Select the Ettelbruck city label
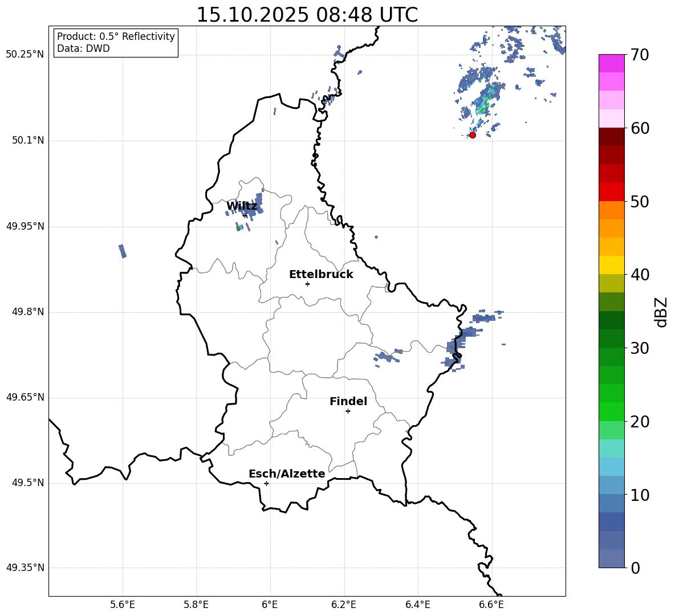 point(321,275)
